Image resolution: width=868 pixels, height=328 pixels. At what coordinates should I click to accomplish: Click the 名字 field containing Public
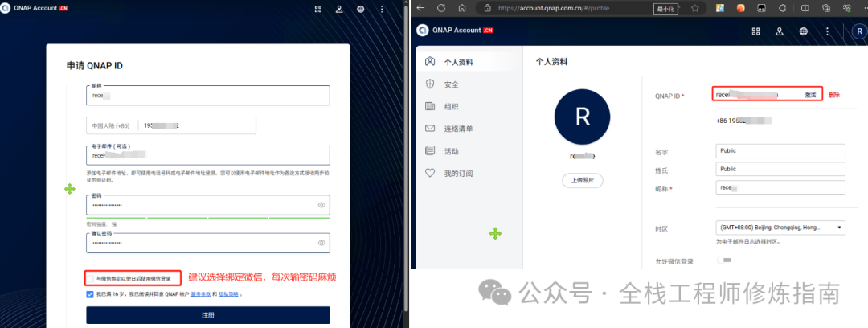780,150
